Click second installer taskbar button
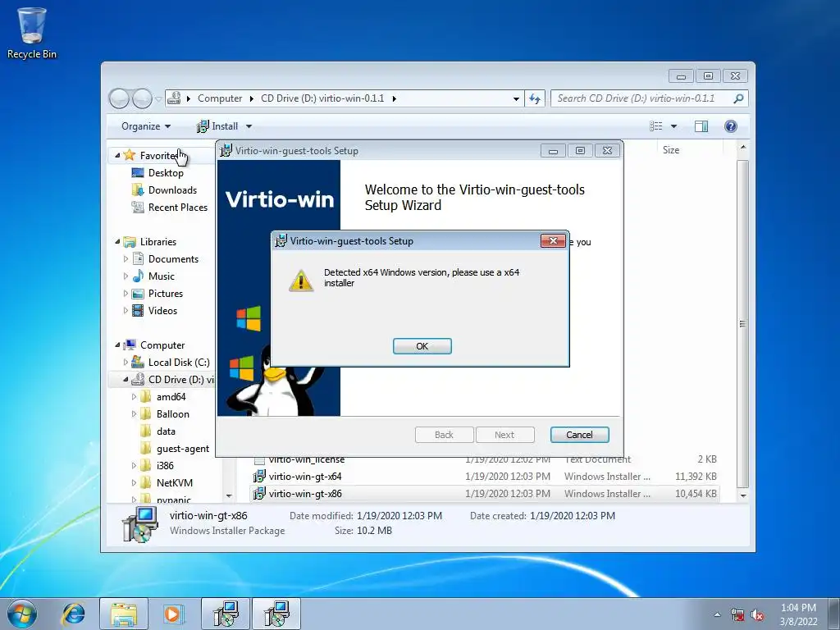 point(276,614)
